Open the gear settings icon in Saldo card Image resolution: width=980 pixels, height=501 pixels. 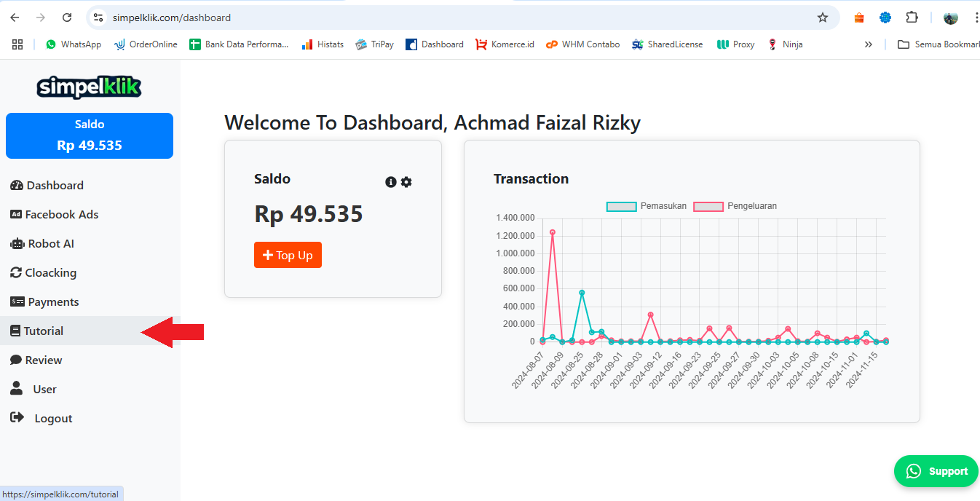click(x=406, y=182)
